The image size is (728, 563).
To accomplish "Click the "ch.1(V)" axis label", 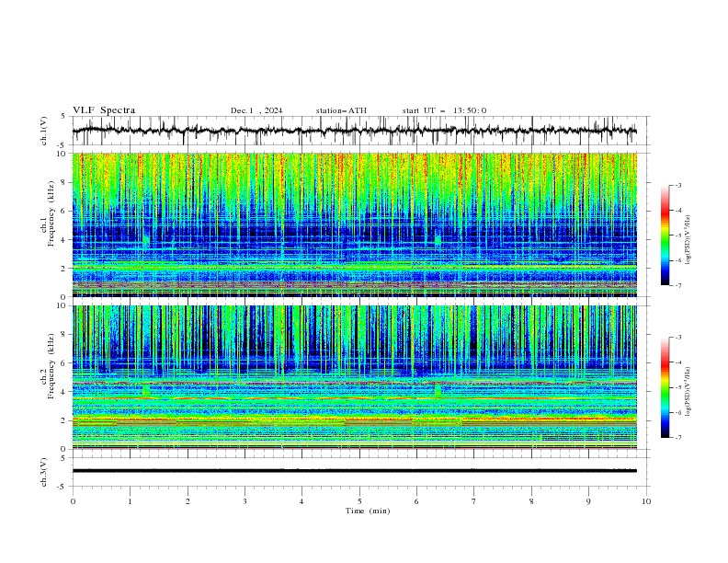I will click(x=44, y=131).
